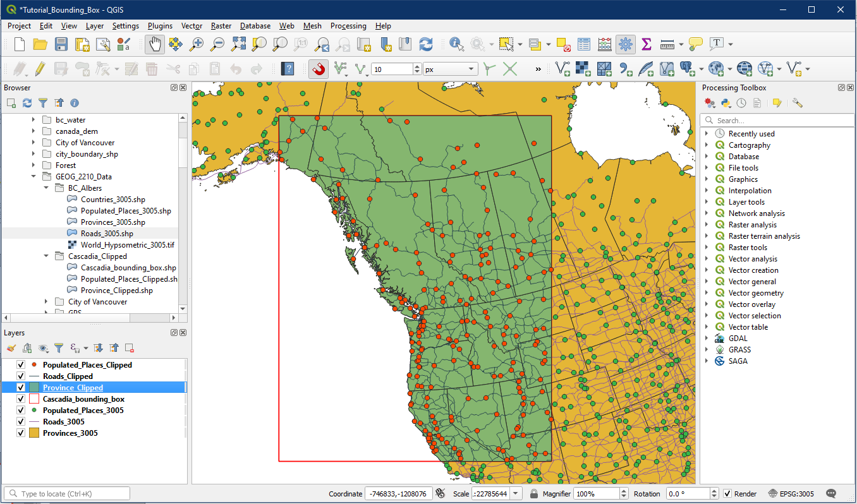Click the Zoom In magnifier tool
The image size is (857, 504).
pos(197,44)
